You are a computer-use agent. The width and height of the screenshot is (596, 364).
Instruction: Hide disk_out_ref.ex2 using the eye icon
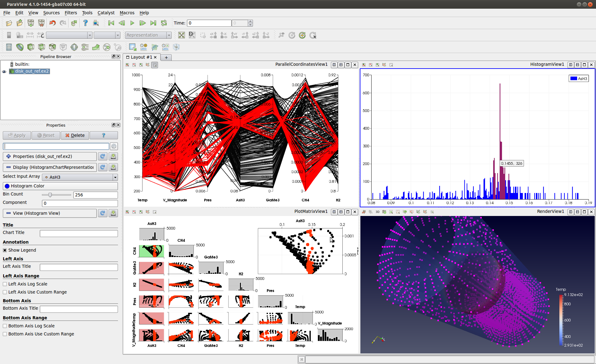[x=4, y=71]
